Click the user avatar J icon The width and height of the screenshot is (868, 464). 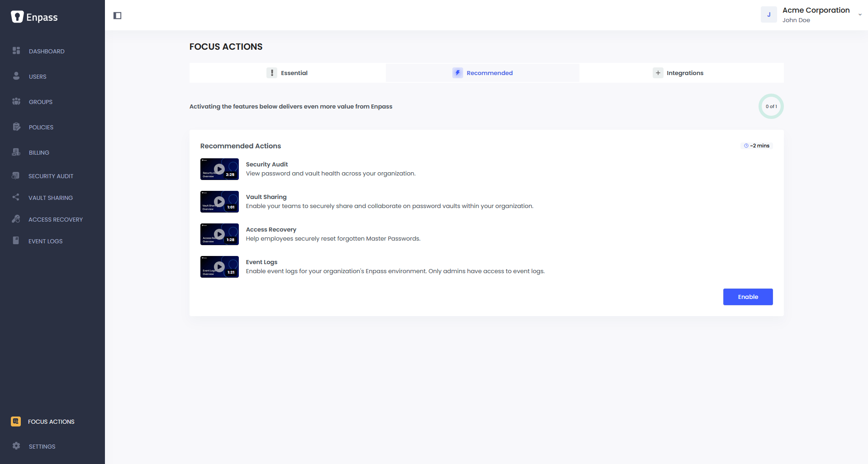tap(769, 14)
